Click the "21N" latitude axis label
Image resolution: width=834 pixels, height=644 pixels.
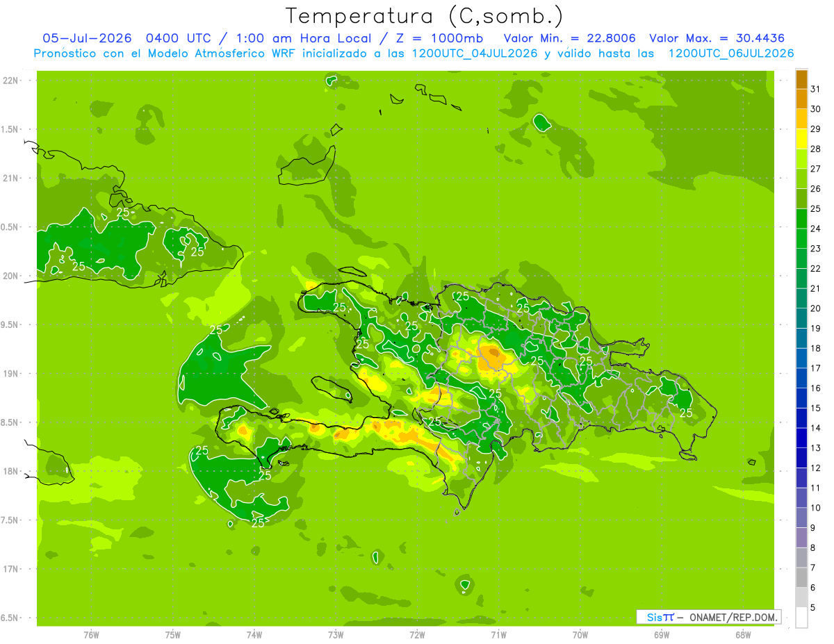(x=11, y=178)
